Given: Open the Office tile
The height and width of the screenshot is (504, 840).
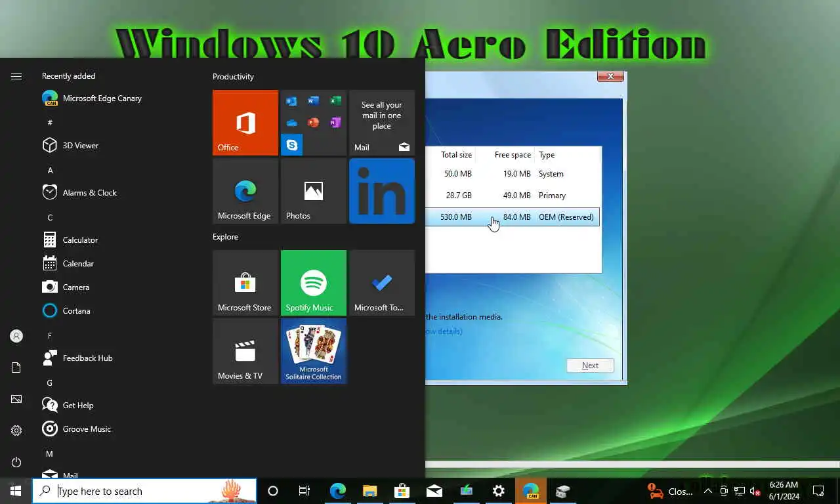Looking at the screenshot, I should tap(245, 123).
